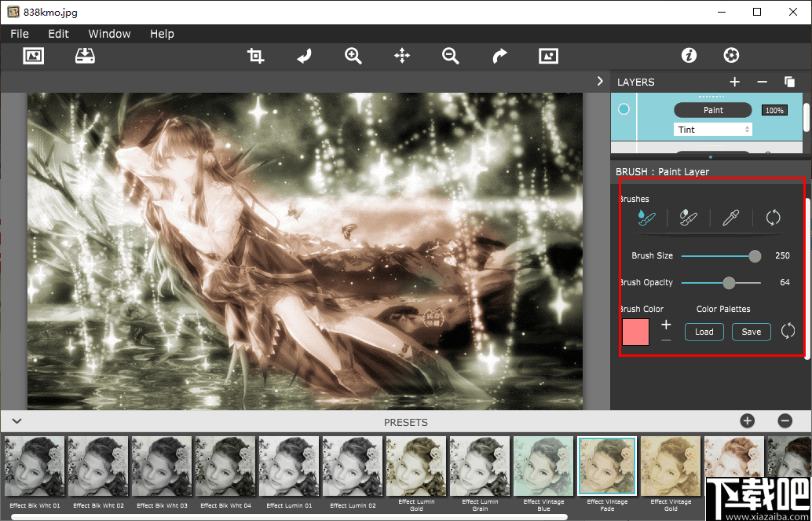Select the Eyedropper color picker brush
Screen dimensions: 812x521
730,218
